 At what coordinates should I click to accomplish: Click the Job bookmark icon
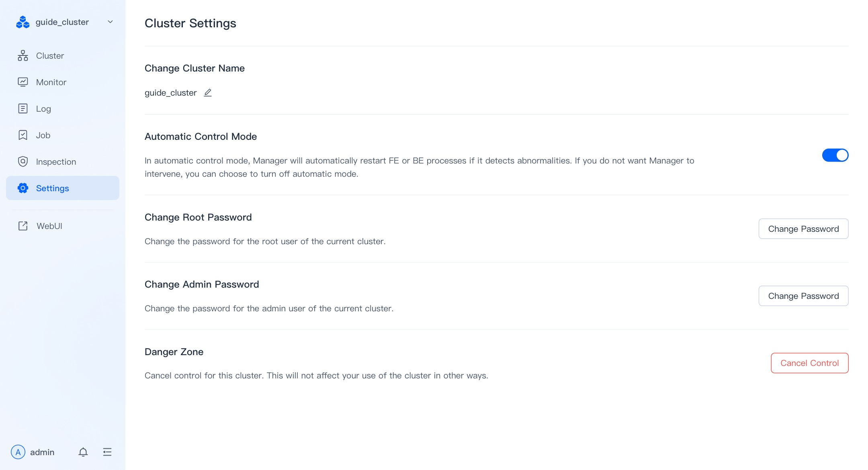point(23,135)
